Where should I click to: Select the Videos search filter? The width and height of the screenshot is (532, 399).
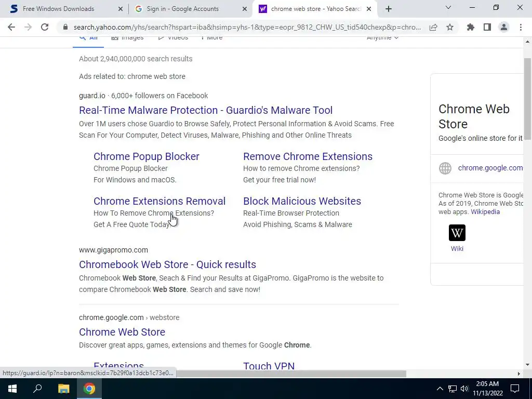pyautogui.click(x=173, y=37)
